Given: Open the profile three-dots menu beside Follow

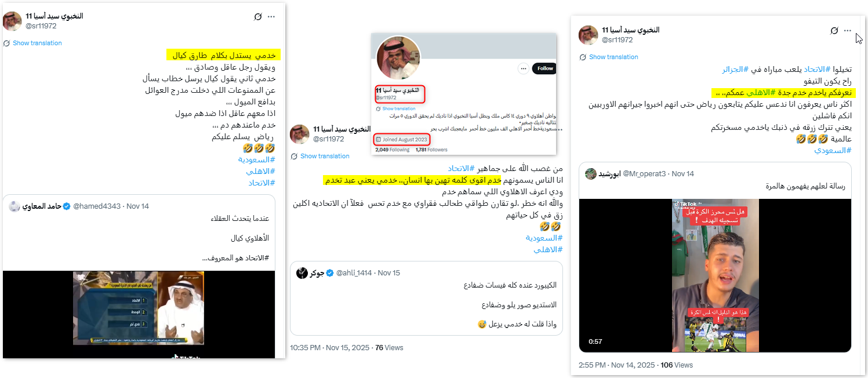Looking at the screenshot, I should pos(524,68).
